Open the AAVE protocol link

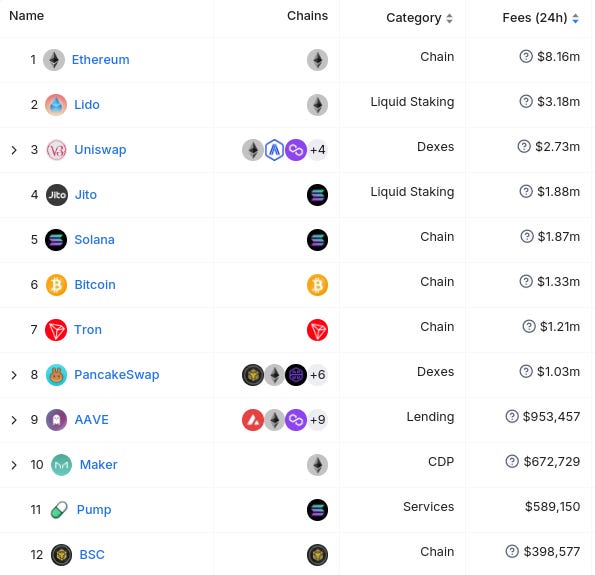click(91, 419)
